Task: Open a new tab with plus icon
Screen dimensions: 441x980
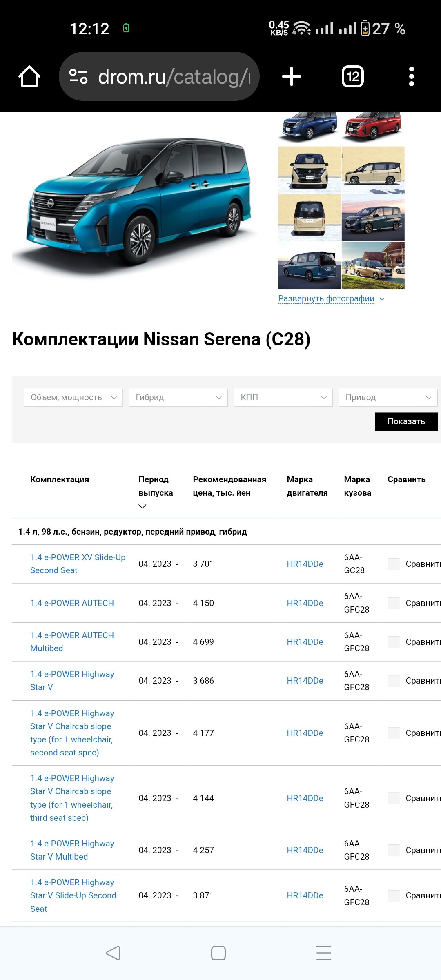Action: [x=292, y=76]
